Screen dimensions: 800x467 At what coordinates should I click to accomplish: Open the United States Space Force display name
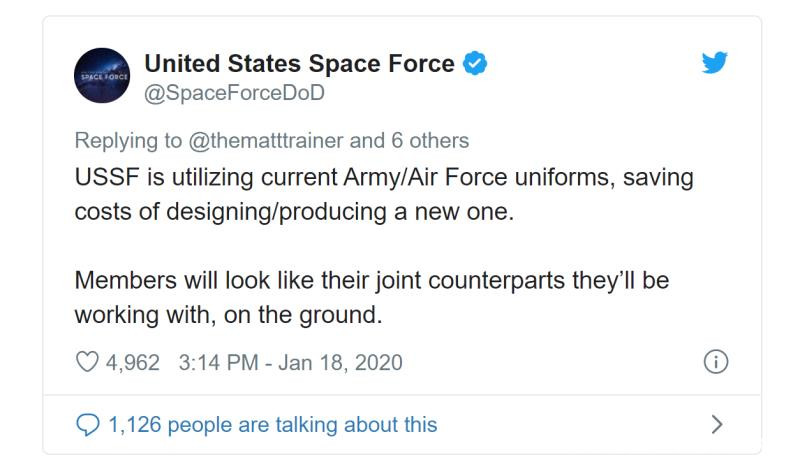(x=299, y=63)
